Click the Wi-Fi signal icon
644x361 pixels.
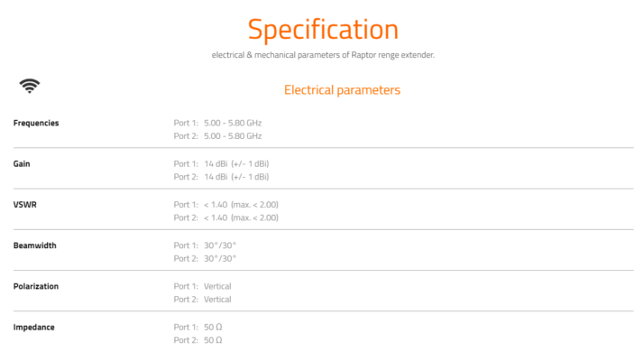30,86
